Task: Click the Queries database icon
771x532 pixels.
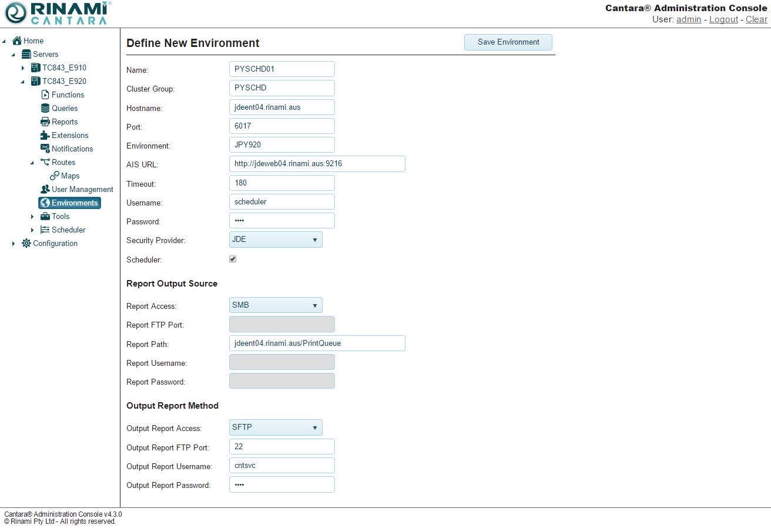Action: 45,108
